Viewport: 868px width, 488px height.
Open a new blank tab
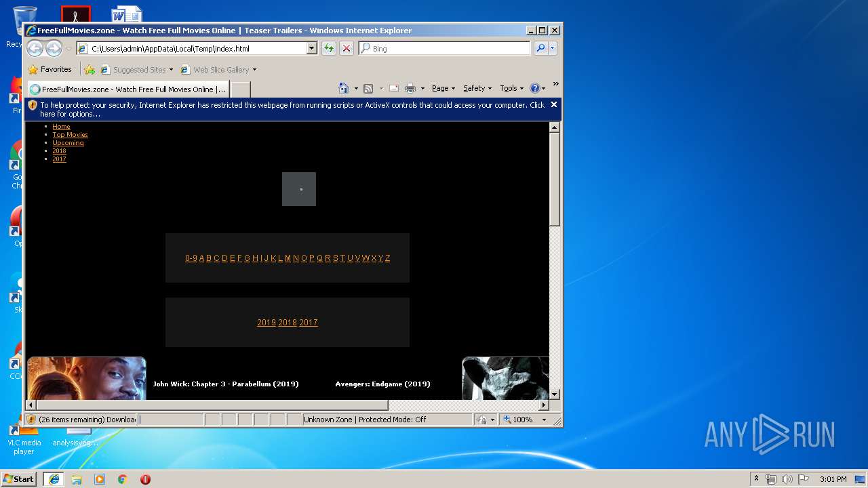pyautogui.click(x=240, y=89)
